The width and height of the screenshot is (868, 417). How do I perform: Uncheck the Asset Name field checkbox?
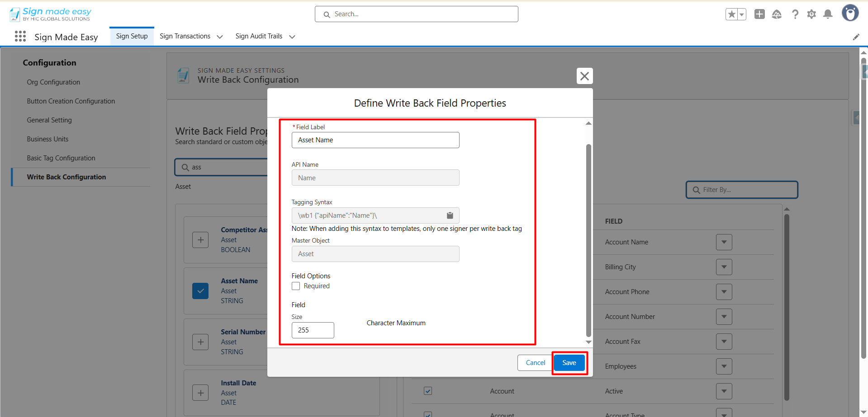click(x=200, y=291)
